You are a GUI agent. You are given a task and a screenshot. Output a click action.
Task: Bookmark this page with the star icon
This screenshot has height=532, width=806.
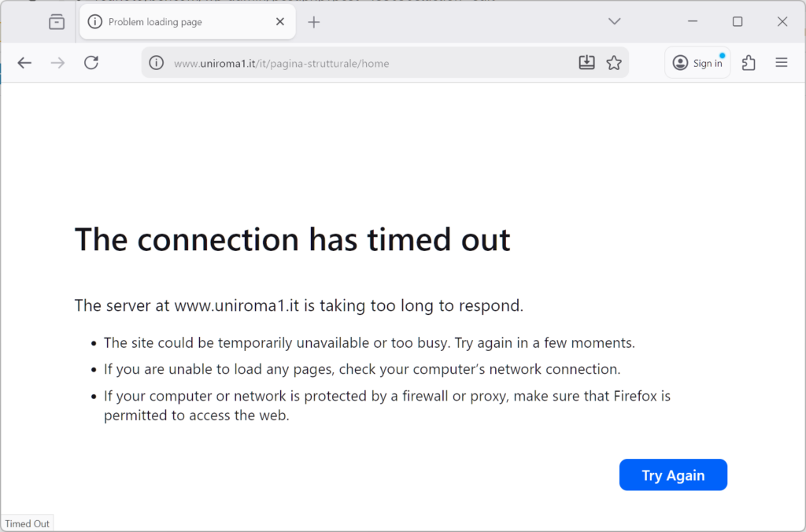tap(614, 63)
